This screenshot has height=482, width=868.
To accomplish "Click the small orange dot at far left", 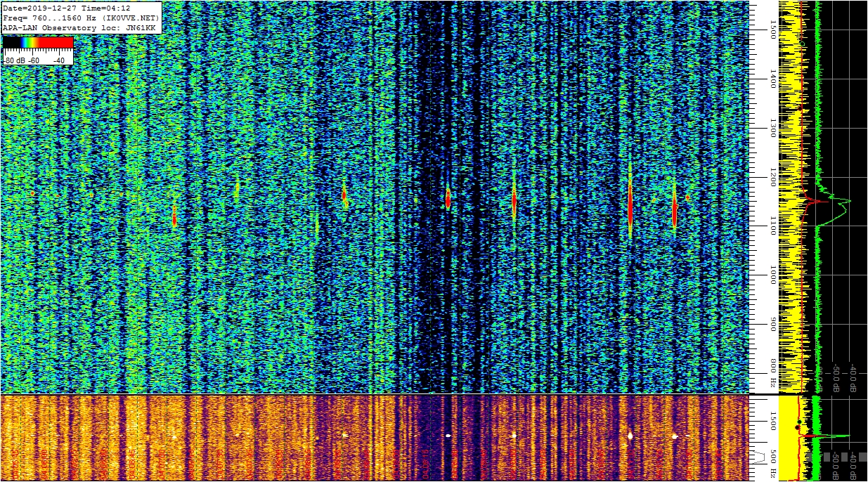I will [32, 193].
